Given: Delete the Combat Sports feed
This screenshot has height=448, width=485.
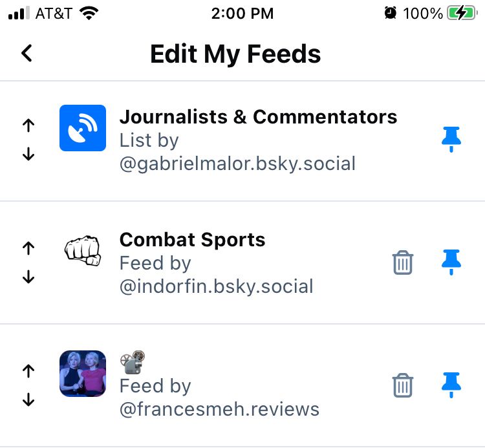Looking at the screenshot, I should click(x=403, y=262).
